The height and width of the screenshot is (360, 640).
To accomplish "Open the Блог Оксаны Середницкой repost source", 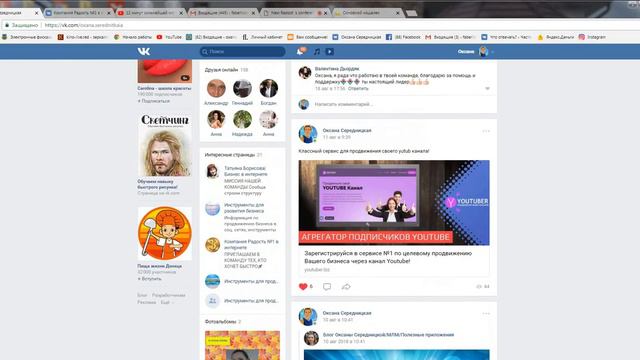I will tap(388, 335).
